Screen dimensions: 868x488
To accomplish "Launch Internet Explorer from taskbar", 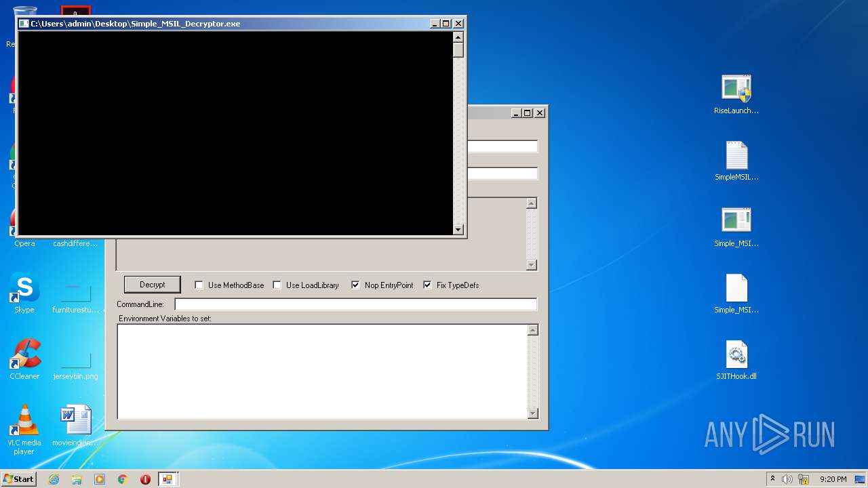I will 54,479.
